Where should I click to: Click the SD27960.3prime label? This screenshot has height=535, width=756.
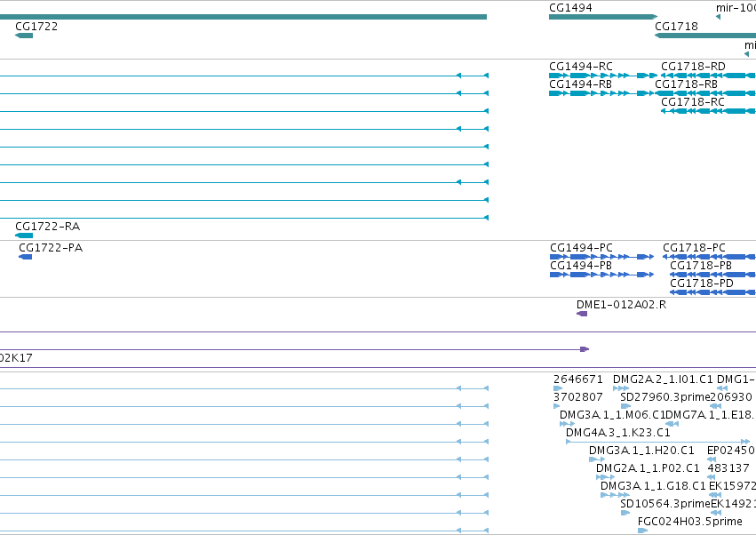pos(665,397)
